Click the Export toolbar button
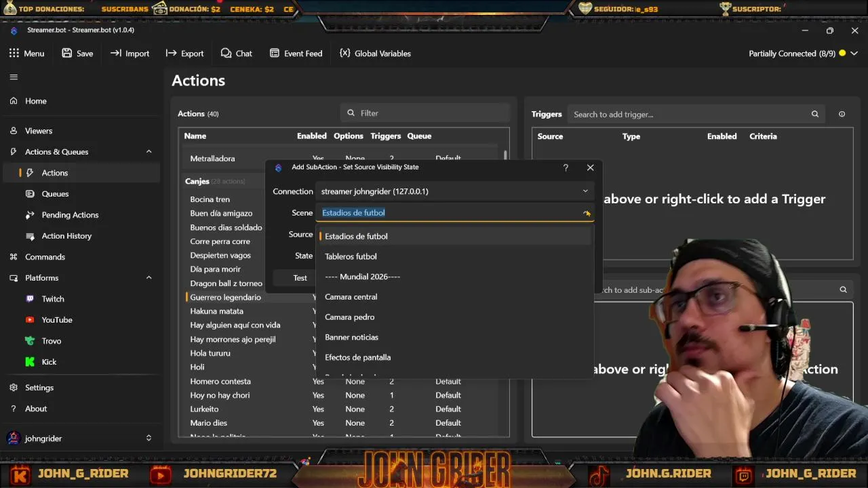Viewport: 868px width, 488px height. pyautogui.click(x=184, y=54)
